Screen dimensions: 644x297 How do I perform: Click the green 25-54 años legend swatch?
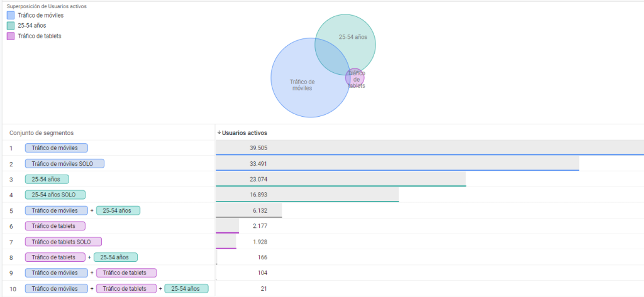click(x=11, y=26)
